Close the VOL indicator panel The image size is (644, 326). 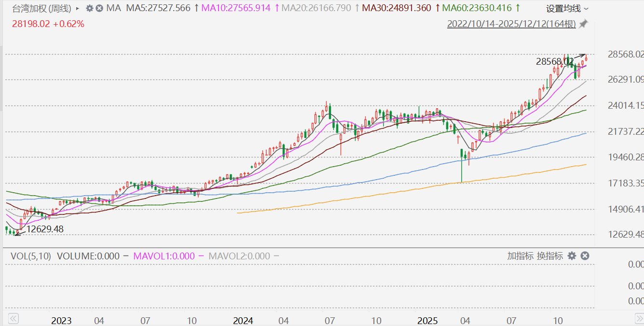coord(585,256)
